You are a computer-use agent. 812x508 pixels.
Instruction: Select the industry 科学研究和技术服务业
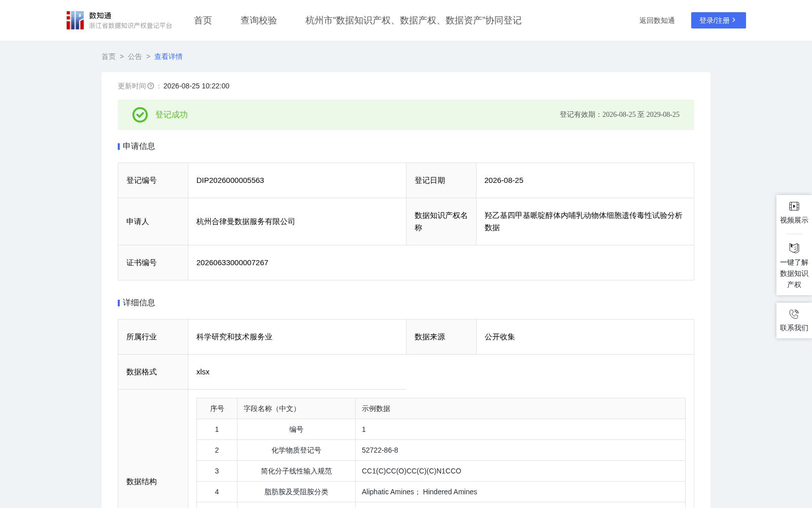point(234,337)
